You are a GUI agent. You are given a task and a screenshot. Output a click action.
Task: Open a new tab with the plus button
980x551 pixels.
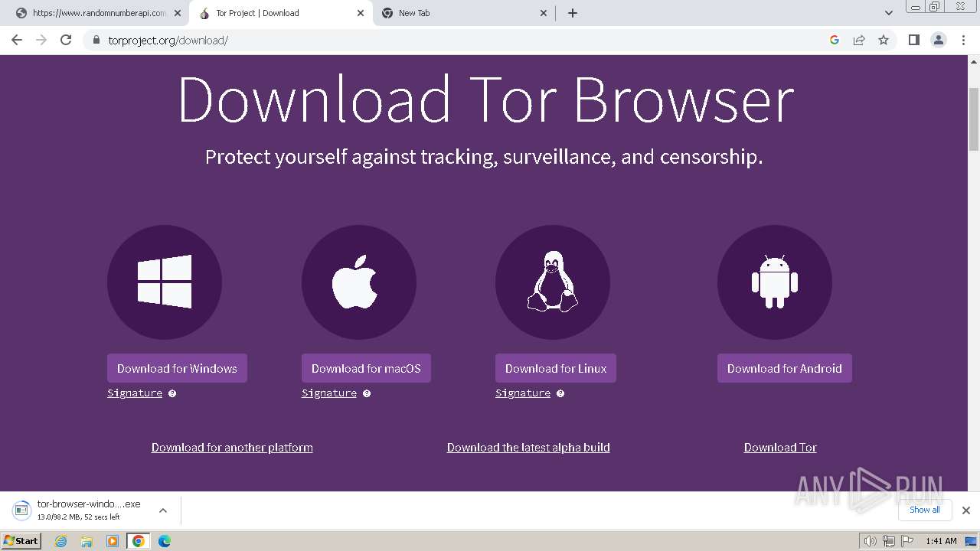coord(573,13)
